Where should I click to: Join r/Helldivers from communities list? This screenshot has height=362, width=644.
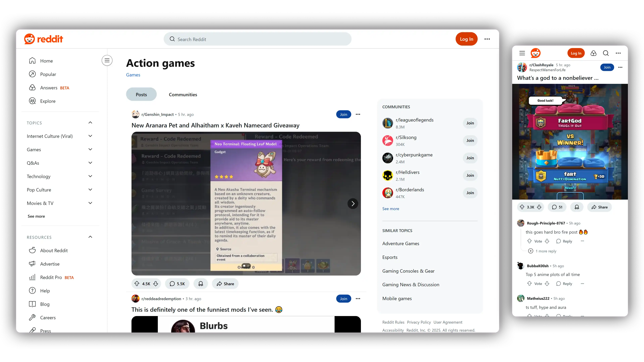pyautogui.click(x=470, y=175)
